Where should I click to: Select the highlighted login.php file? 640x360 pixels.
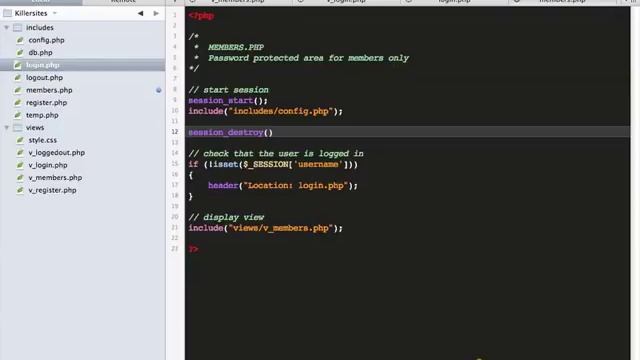(82, 65)
